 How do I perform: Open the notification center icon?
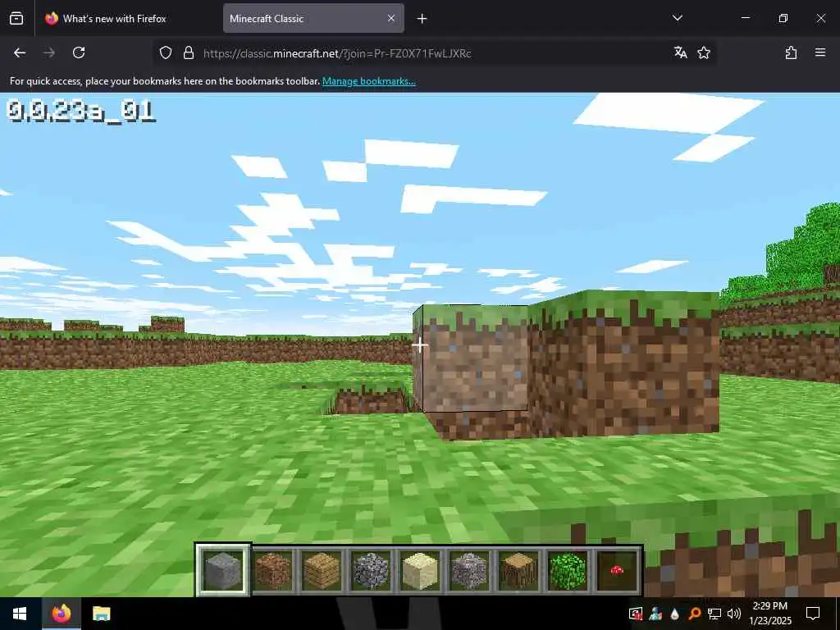coord(813,614)
